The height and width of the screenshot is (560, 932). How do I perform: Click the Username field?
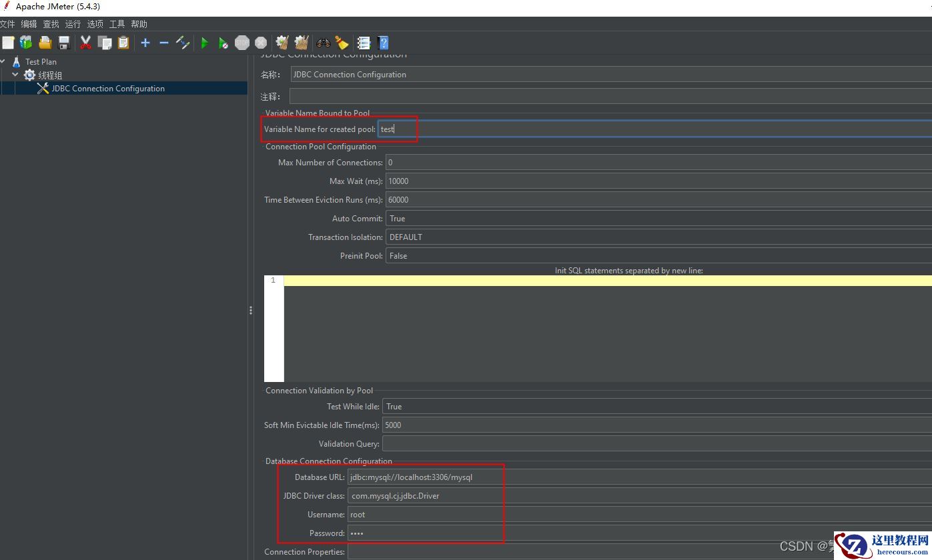tap(640, 515)
